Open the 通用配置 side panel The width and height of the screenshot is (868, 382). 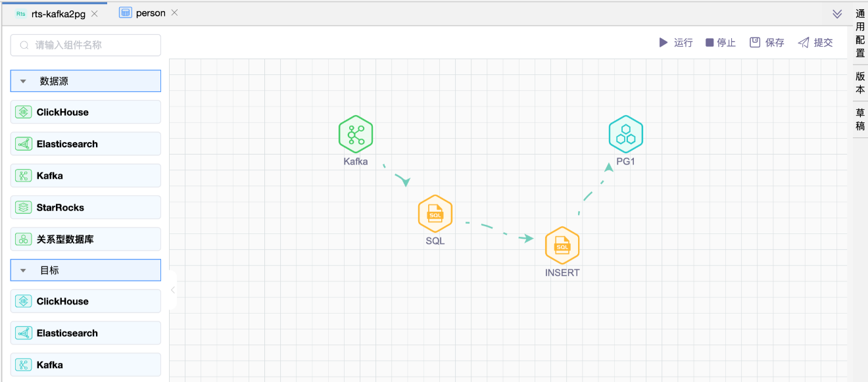click(x=860, y=34)
